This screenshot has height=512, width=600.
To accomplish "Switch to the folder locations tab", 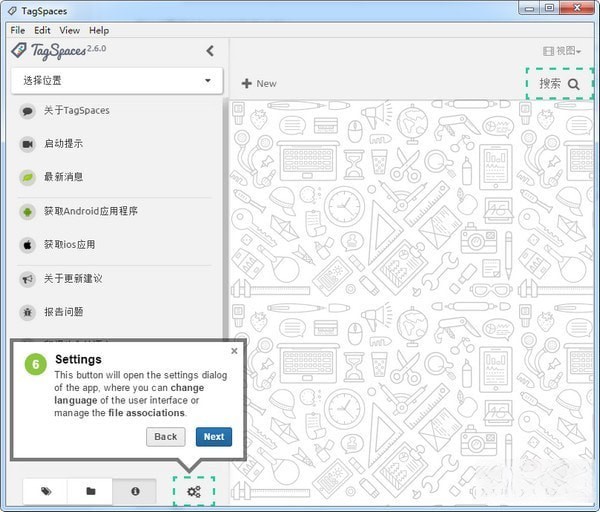I will 90,491.
